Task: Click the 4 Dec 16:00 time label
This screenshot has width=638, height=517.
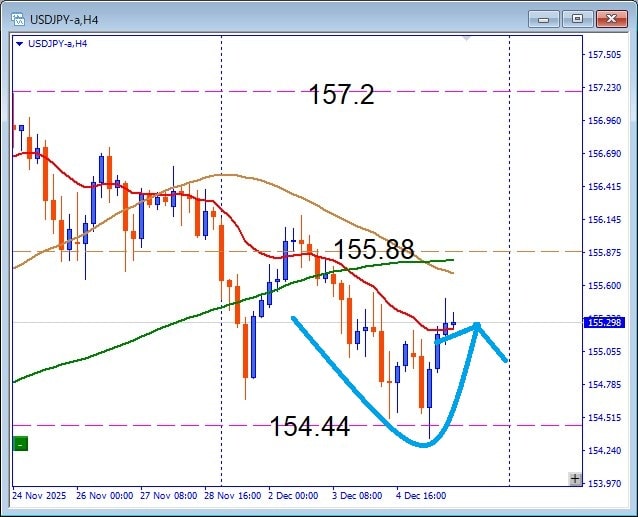Action: pos(421,495)
